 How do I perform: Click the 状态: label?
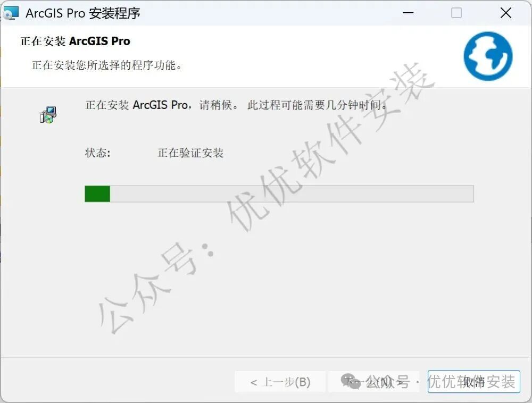[x=98, y=153]
